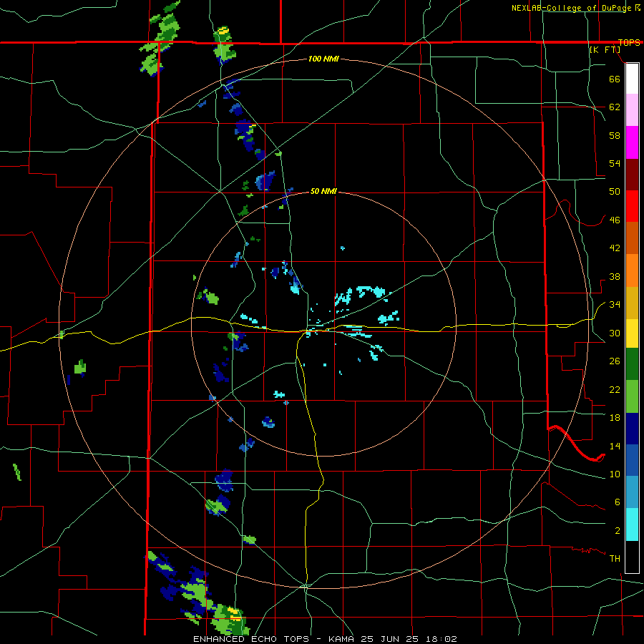Screen dimensions: 644x644
Task: Click the 38 value on the legend
Action: (615, 276)
